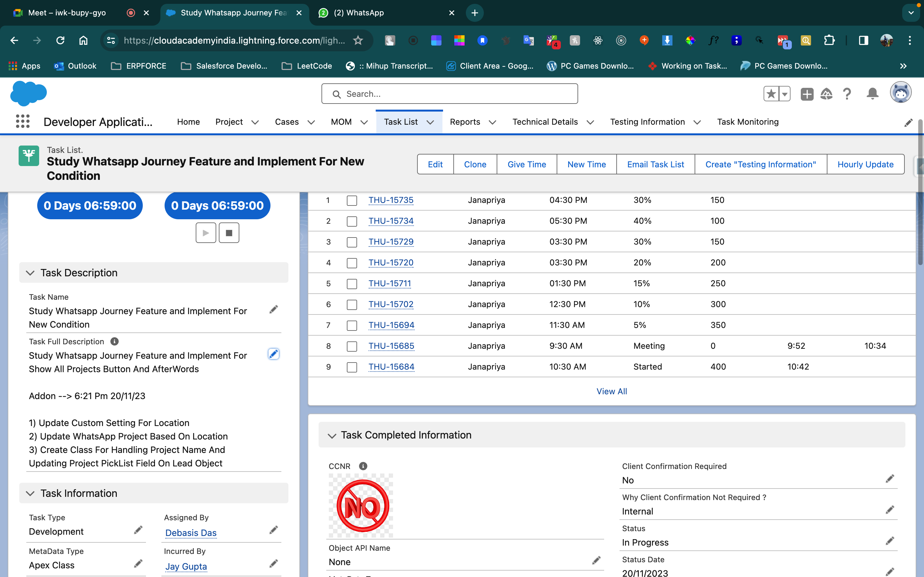Check the box for THU-15735
This screenshot has width=924, height=577.
(x=352, y=200)
